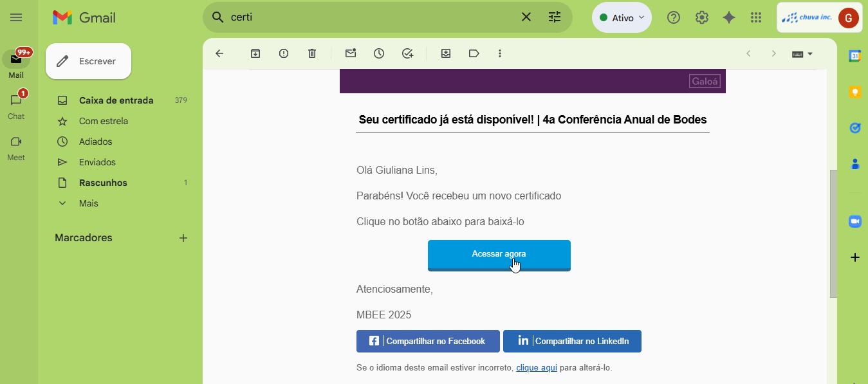Click the search magnifier icon
The width and height of the screenshot is (868, 384).
click(218, 17)
